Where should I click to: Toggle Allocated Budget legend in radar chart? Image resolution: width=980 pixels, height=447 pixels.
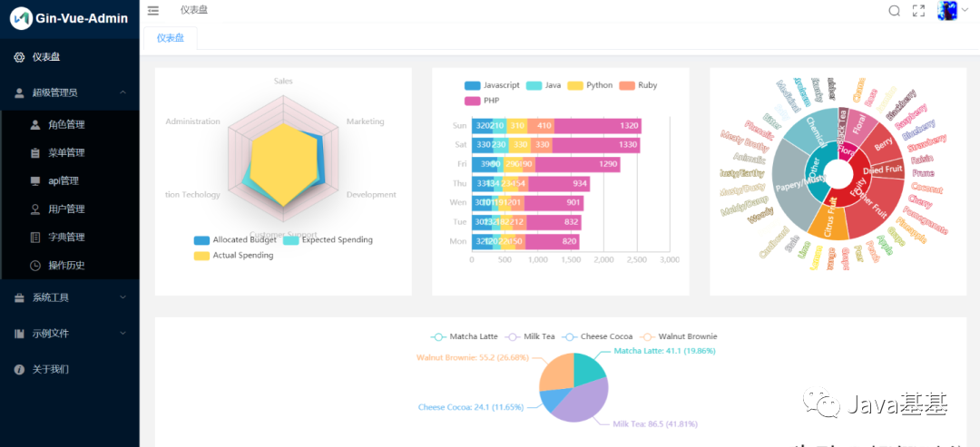(x=235, y=239)
